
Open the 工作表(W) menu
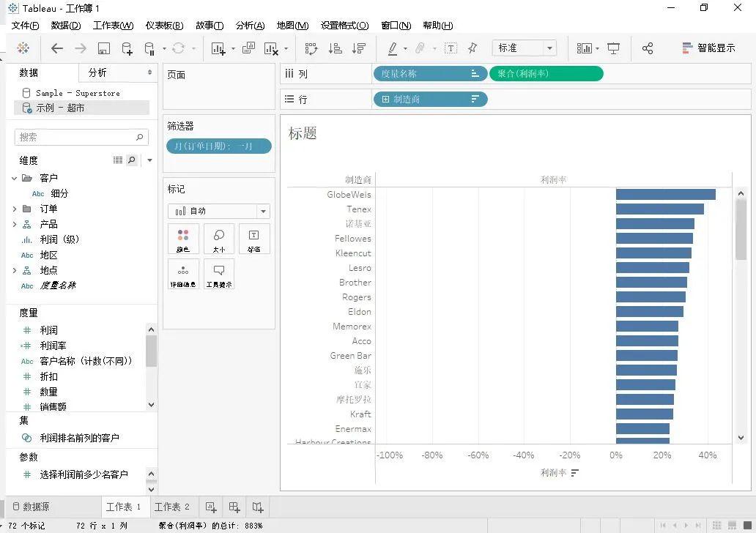pos(113,26)
